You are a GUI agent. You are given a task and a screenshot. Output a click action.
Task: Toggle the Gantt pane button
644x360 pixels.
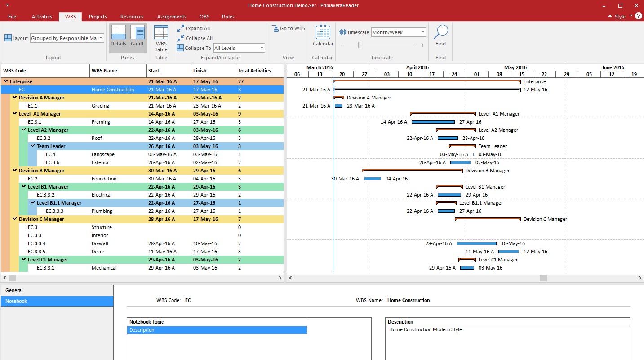coord(138,36)
